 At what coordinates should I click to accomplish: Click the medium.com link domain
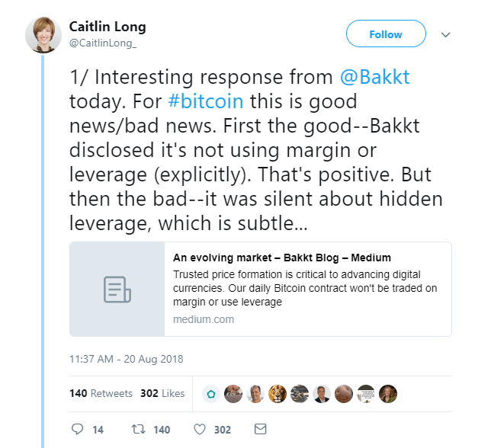tap(204, 319)
